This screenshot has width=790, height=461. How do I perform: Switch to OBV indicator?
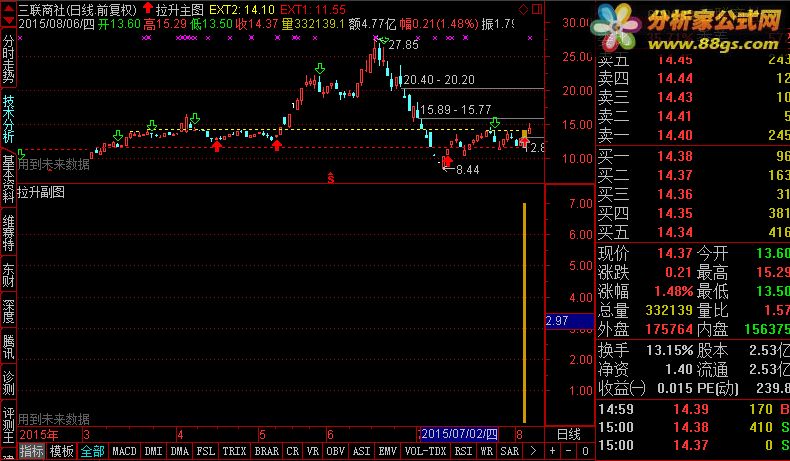pyautogui.click(x=336, y=451)
